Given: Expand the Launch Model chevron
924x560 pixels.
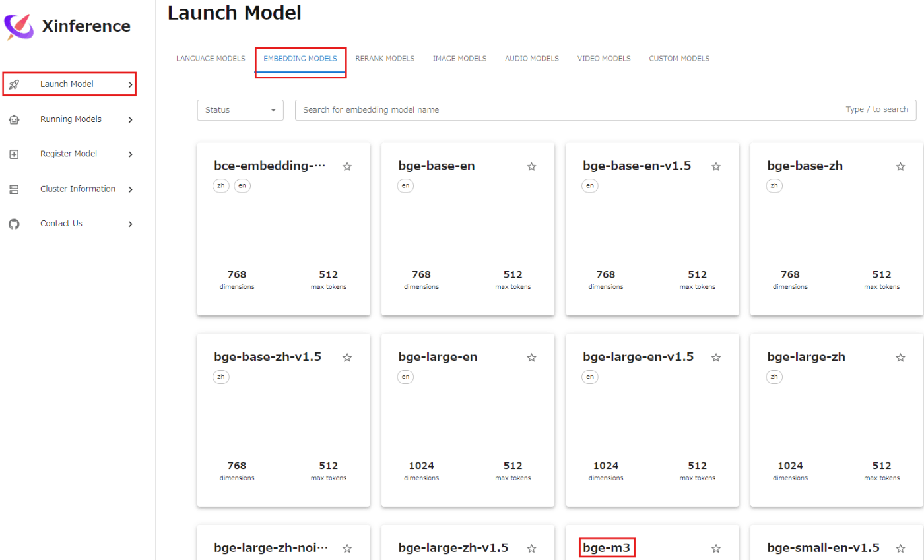Looking at the screenshot, I should tap(130, 84).
